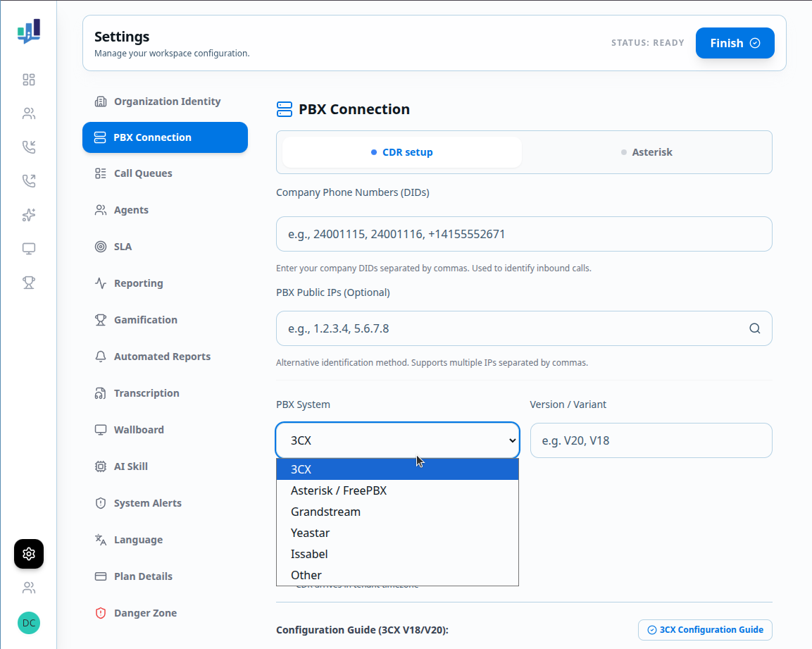812x649 pixels.
Task: Click the search icon in PBX Public IPs field
Action: point(754,328)
